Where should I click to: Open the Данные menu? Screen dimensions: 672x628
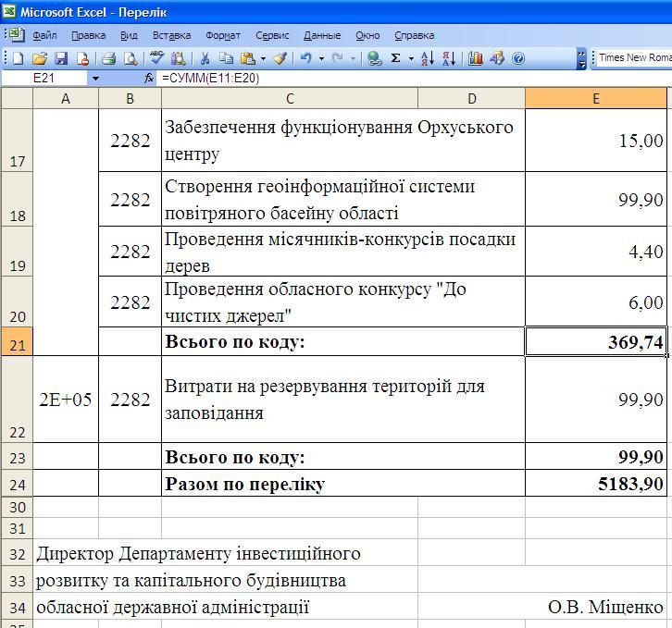(x=321, y=35)
